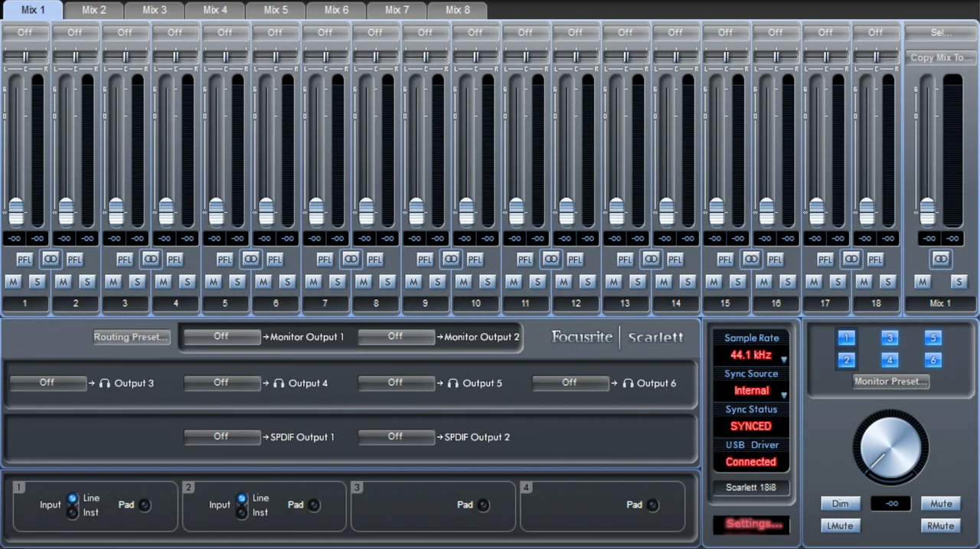The image size is (980, 549).
Task: Solo channel 8 in the mixer
Action: pyautogui.click(x=387, y=282)
